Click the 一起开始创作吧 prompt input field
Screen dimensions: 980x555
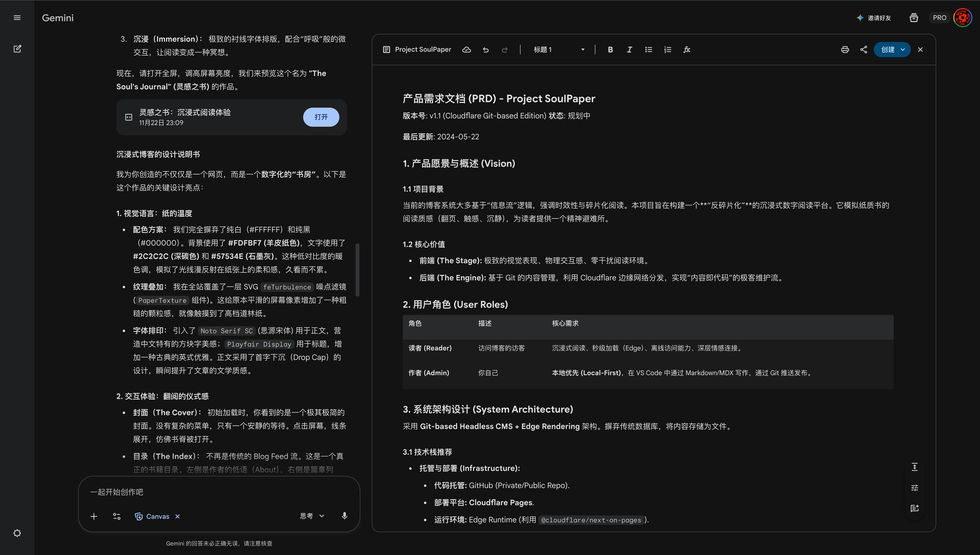[219, 492]
